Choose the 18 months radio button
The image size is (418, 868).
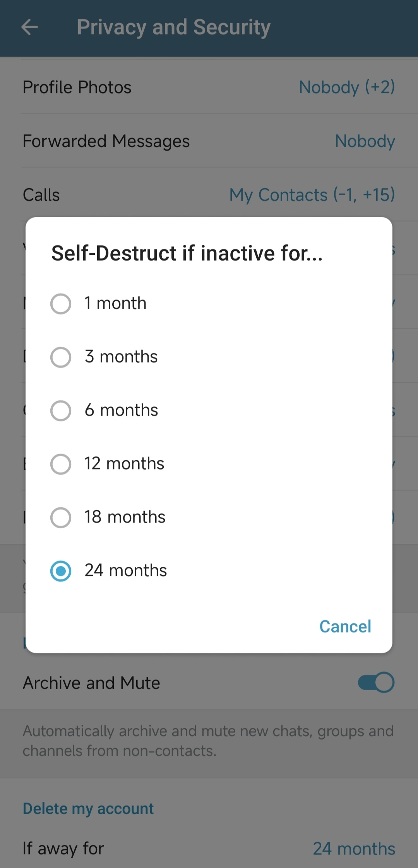coord(61,517)
